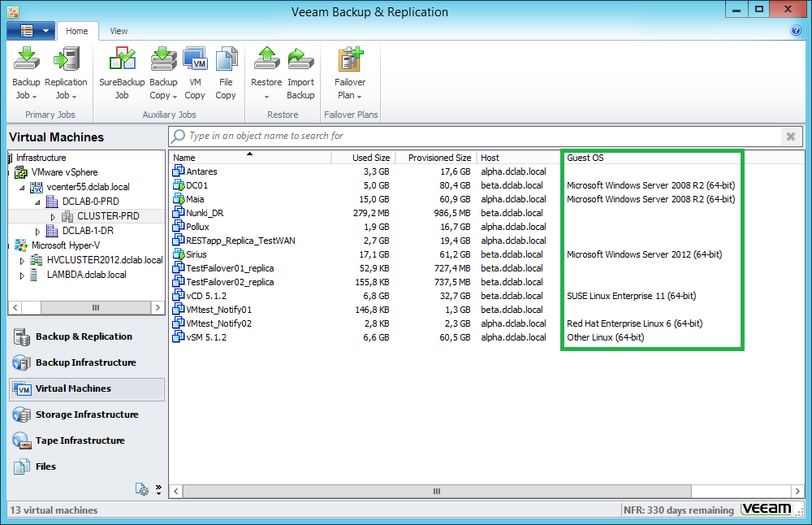Select the VMtest_Notify01 row
The width and height of the screenshot is (812, 525).
[x=456, y=310]
